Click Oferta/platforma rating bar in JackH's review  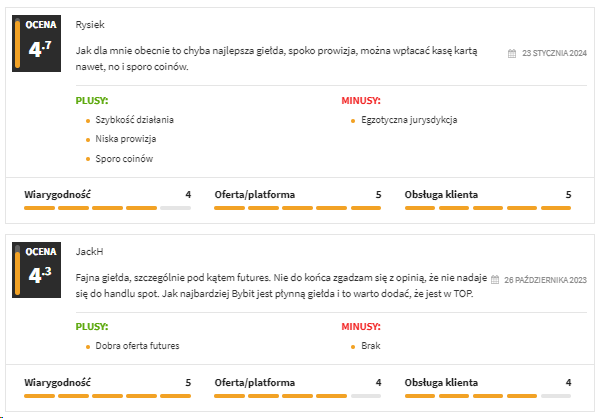pyautogui.click(x=298, y=396)
